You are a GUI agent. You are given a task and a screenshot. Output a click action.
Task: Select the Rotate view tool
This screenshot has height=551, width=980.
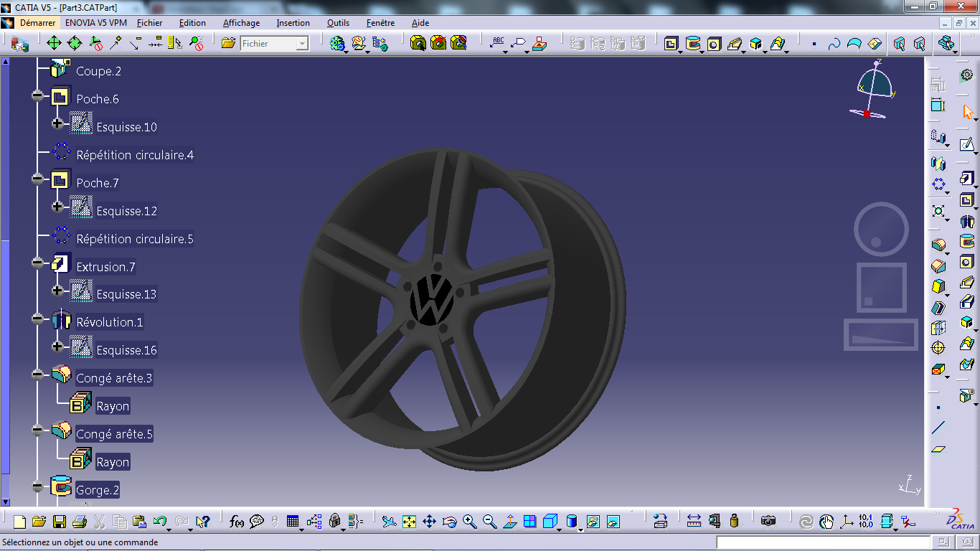click(x=449, y=522)
